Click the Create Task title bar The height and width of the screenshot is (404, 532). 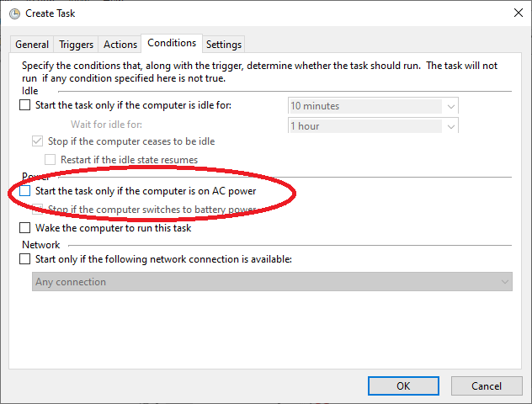coord(253,13)
